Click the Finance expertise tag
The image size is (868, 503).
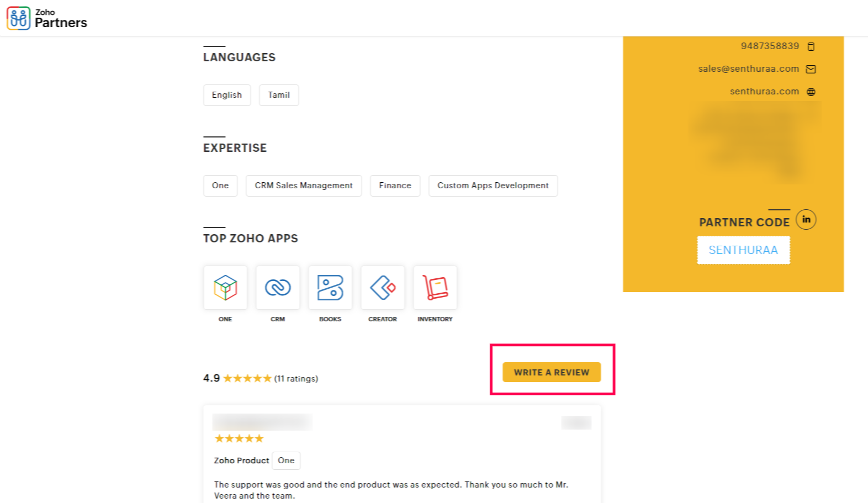click(395, 186)
